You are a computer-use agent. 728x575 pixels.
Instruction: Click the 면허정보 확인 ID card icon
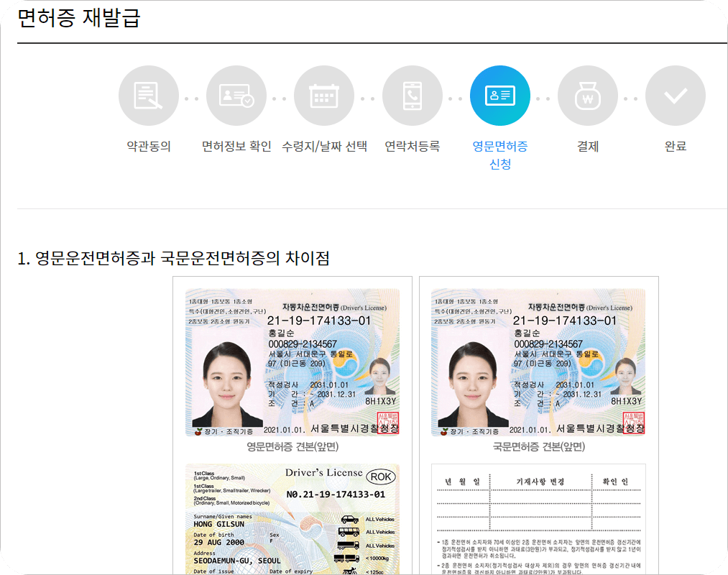[236, 96]
